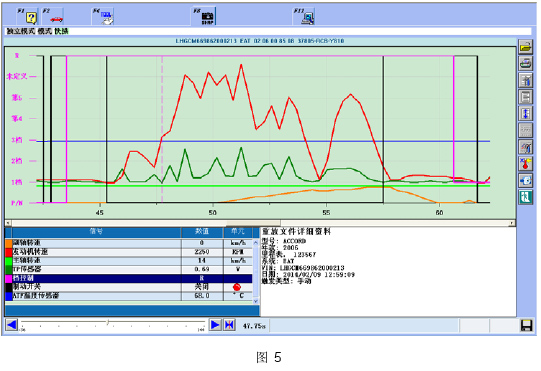The width and height of the screenshot is (541, 371).
Task: Open the F4 TOOL icon
Action: 103,16
